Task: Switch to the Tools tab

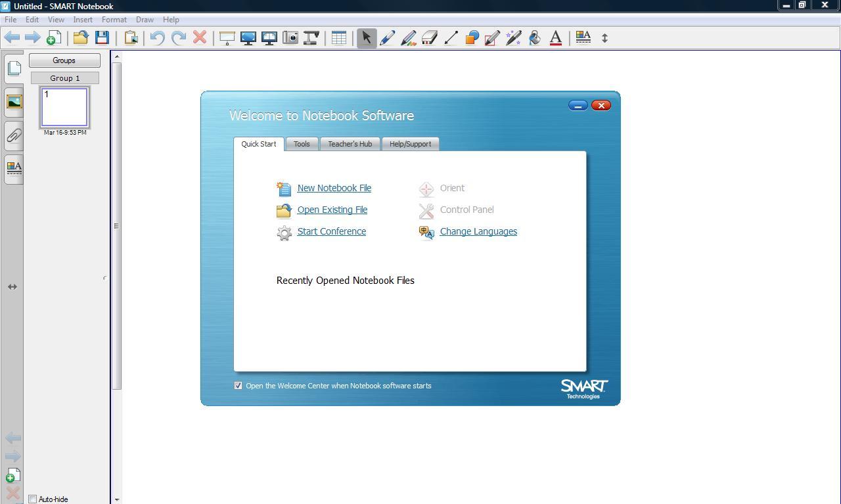Action: [302, 144]
